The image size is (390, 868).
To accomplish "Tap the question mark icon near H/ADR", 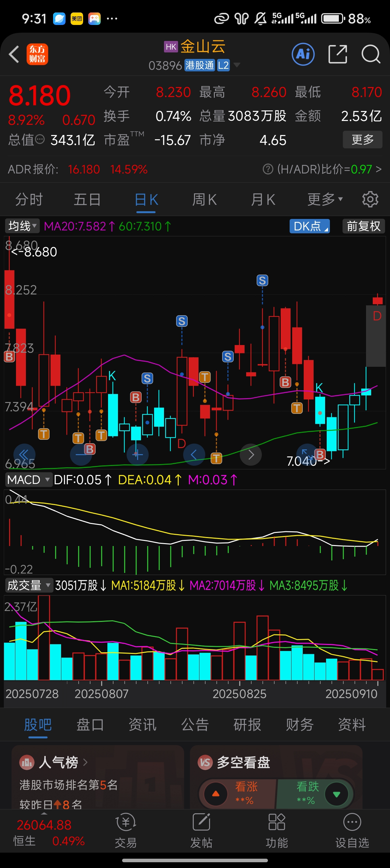I will [268, 169].
